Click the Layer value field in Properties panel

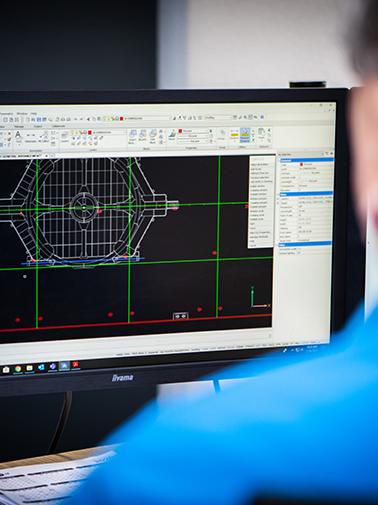tap(315, 168)
